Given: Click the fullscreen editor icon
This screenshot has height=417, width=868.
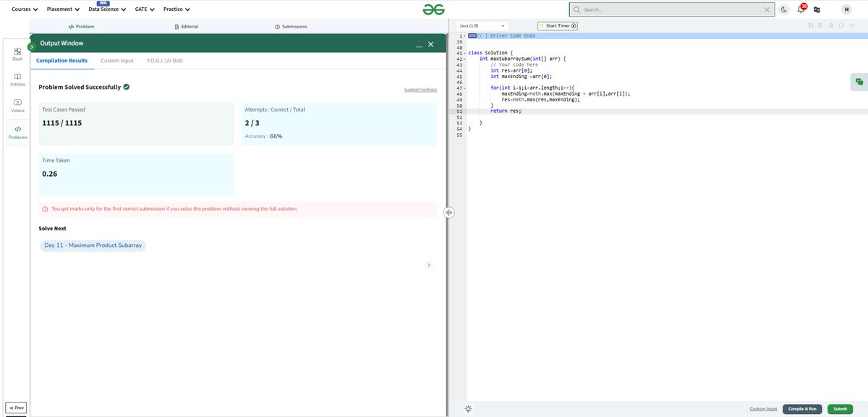Looking at the screenshot, I should pos(852,26).
